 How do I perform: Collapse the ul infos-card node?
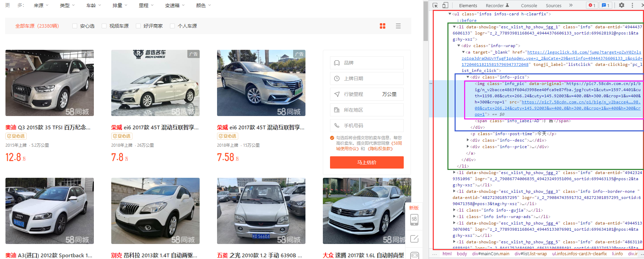tap(450, 14)
